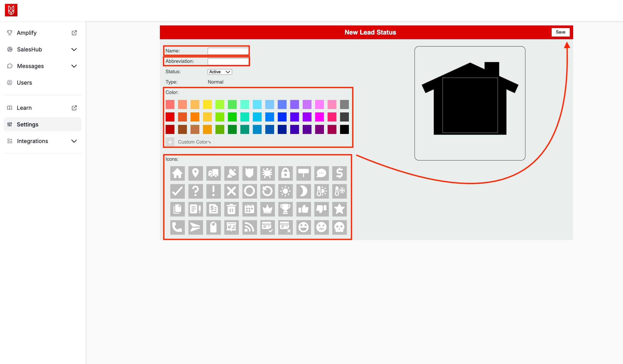Pick the medium gray swatch in top row
The image size is (623, 364).
(344, 105)
